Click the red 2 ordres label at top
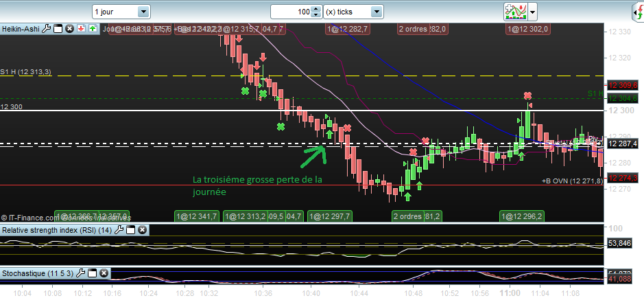The width and height of the screenshot is (644, 298). click(x=412, y=30)
